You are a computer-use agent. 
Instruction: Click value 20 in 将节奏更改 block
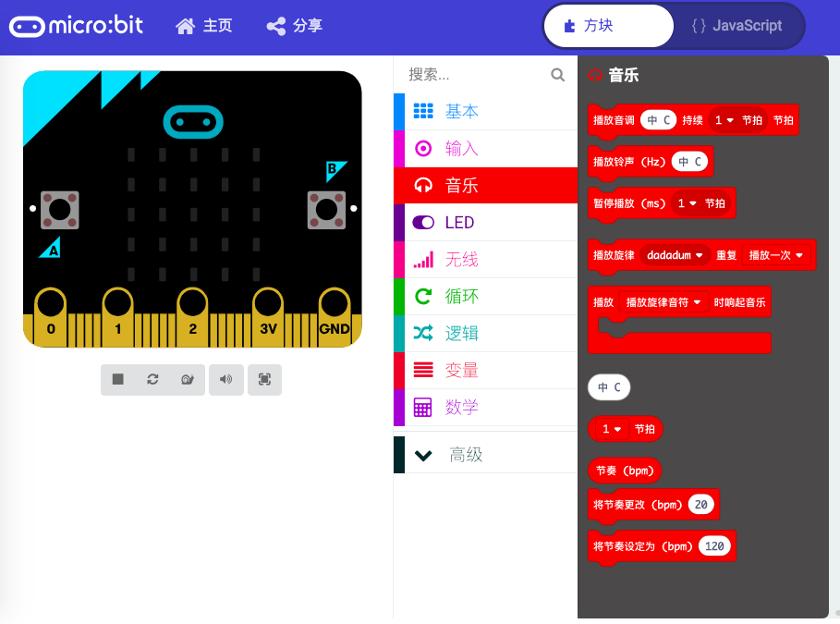[x=700, y=505]
